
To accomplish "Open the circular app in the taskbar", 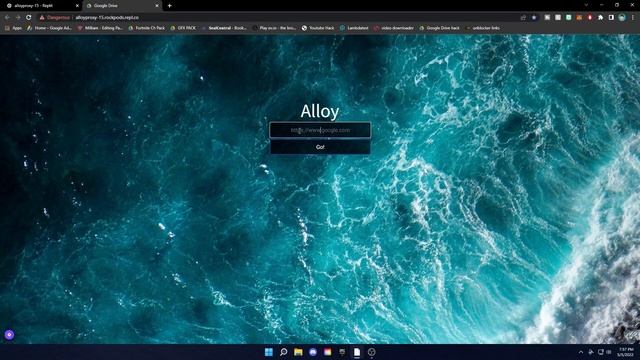I will coord(371,352).
